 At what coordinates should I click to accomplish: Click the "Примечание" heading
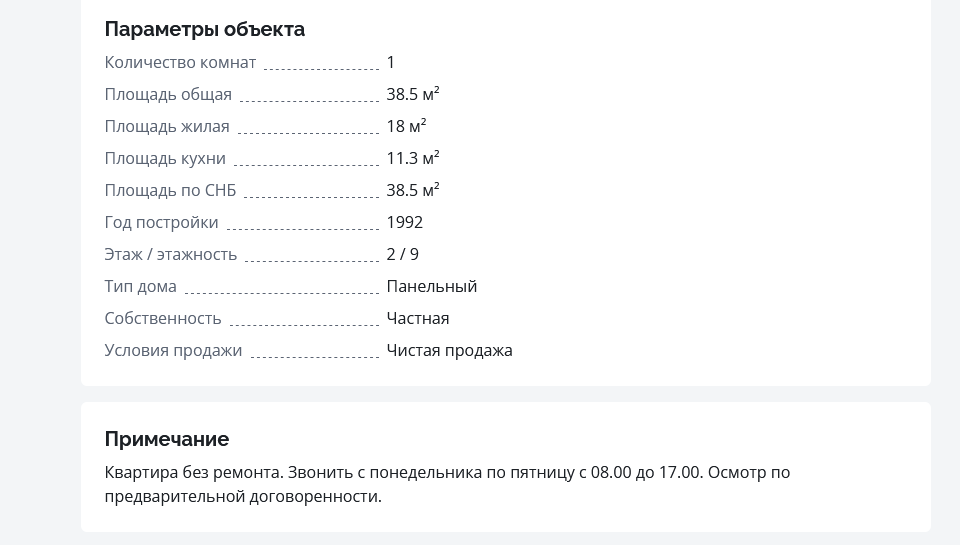(x=167, y=439)
